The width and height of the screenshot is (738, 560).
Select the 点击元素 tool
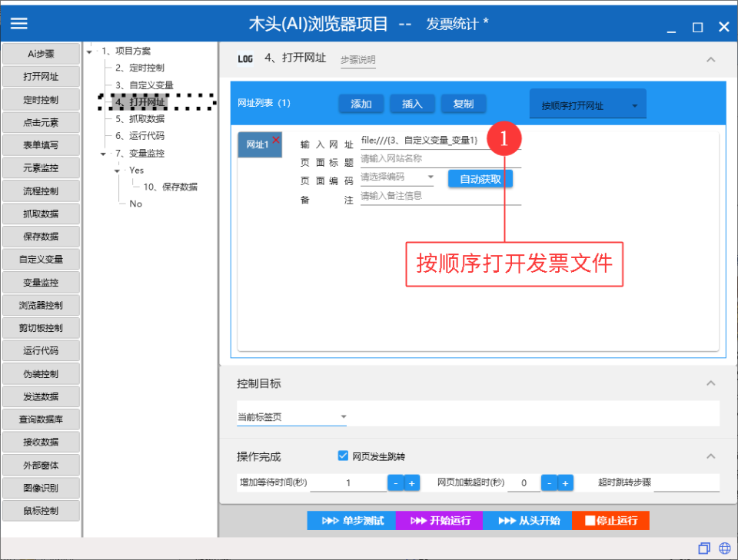click(41, 122)
